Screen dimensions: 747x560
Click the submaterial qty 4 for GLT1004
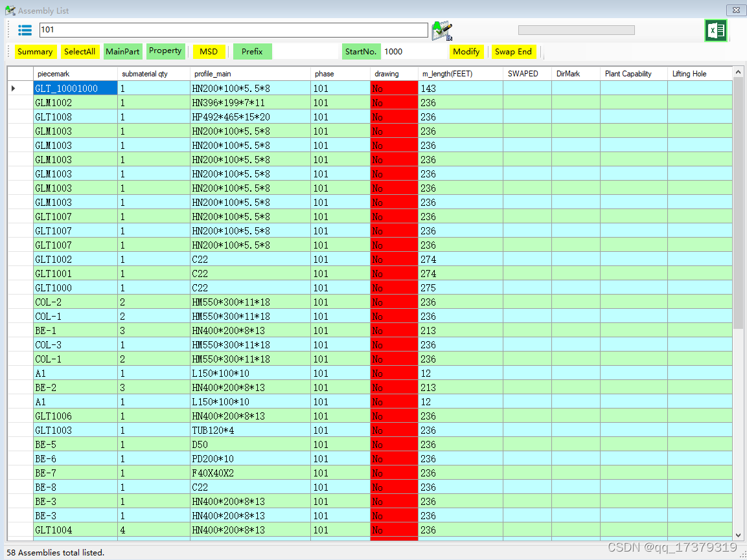click(154, 530)
